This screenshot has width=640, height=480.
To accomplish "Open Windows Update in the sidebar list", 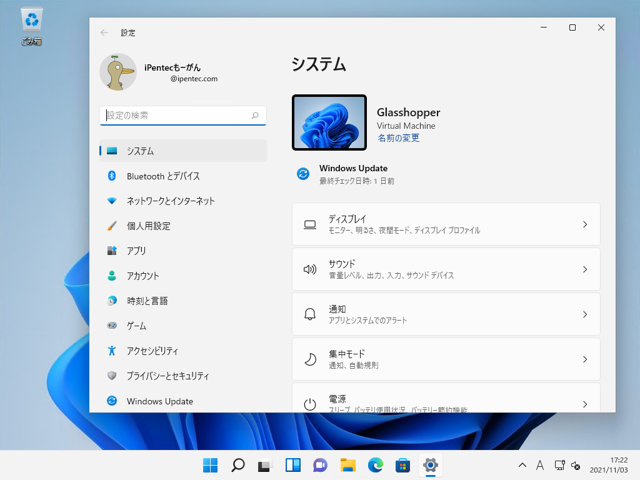I will pos(183,401).
